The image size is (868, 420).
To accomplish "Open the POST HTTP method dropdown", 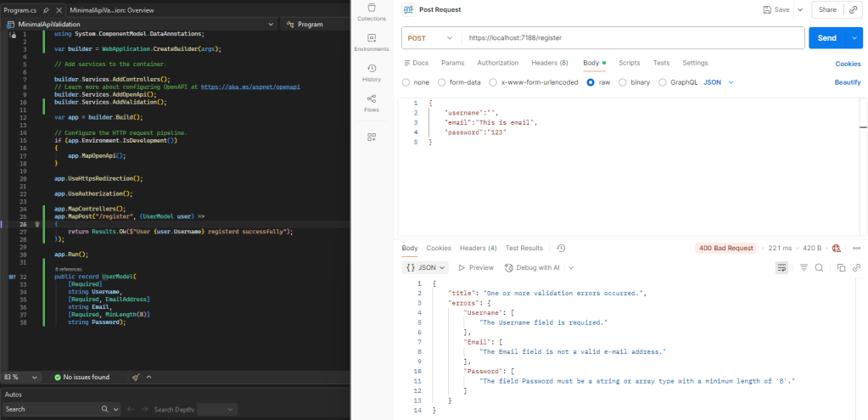I will (x=431, y=38).
